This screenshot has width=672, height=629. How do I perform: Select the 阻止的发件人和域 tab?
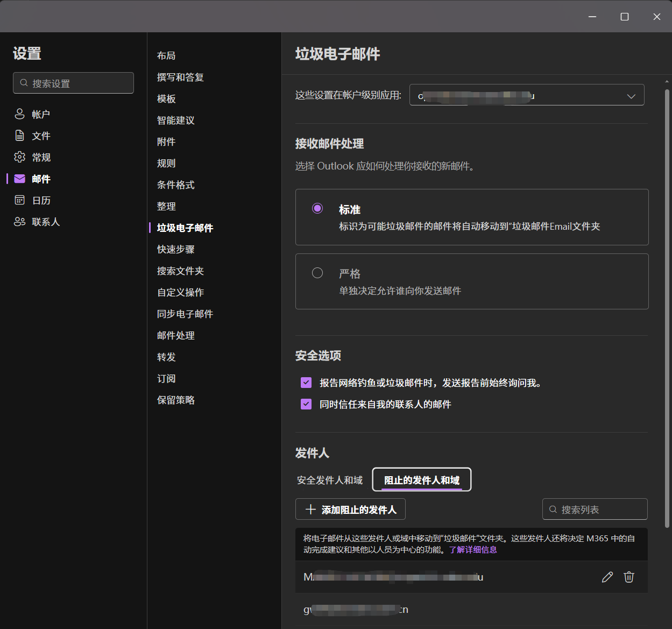[x=422, y=480]
